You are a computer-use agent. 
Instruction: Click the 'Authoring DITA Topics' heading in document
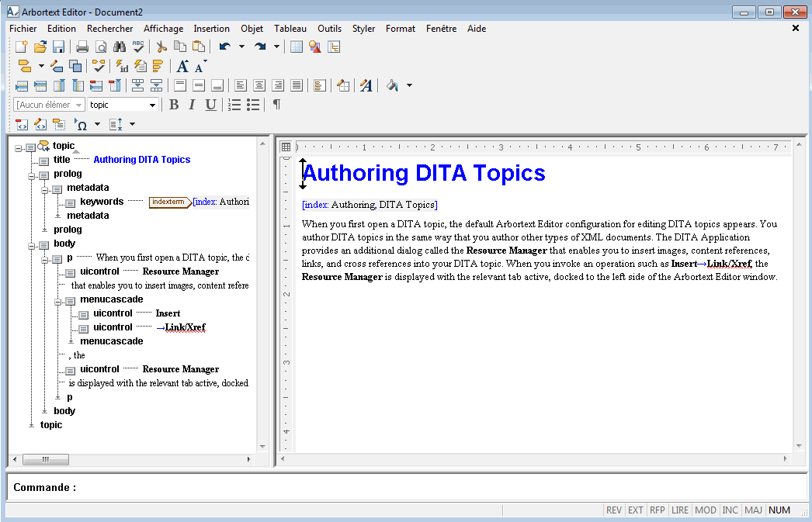pyautogui.click(x=424, y=173)
